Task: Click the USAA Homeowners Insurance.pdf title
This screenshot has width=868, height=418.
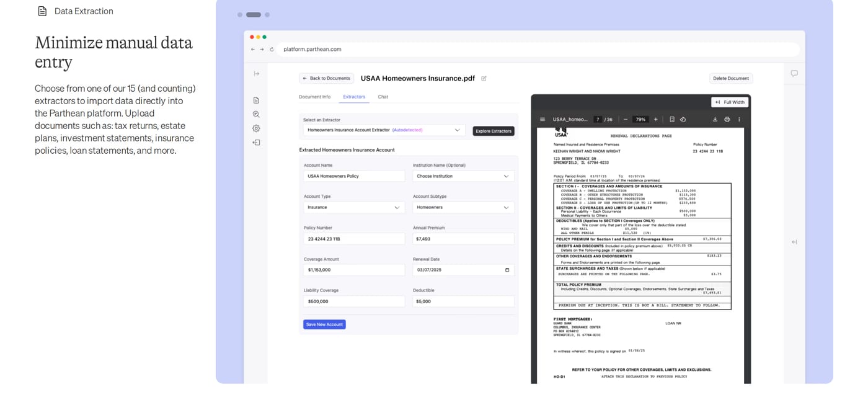Action: 418,78
